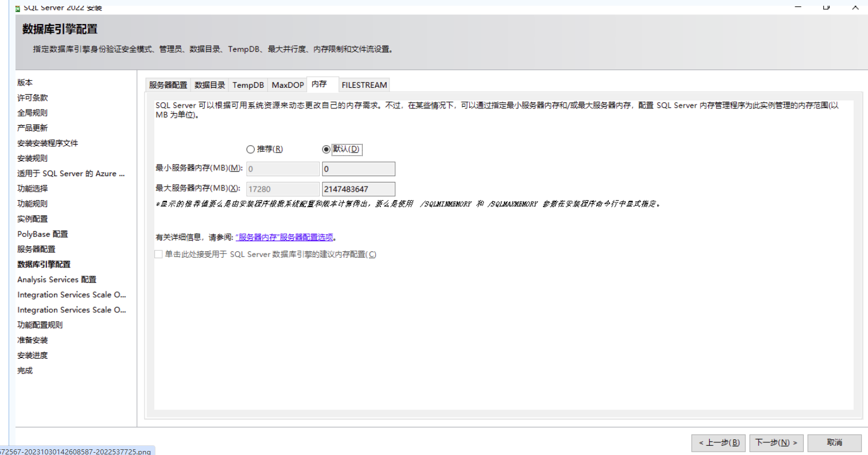This screenshot has width=868, height=455.
Task: Click 最大服务器内存(MB)(X) label
Action: click(x=198, y=188)
